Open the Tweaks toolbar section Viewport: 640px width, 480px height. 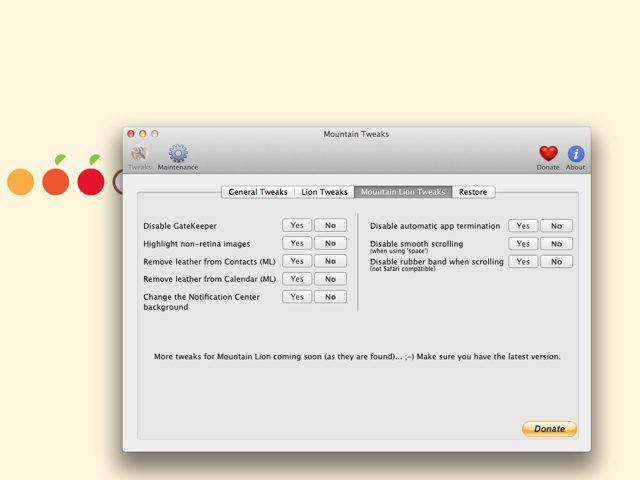click(139, 158)
